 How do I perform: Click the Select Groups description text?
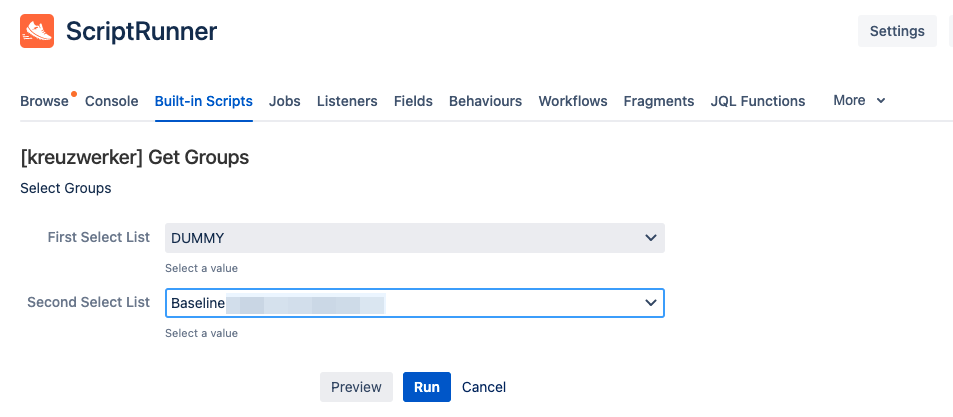pos(66,188)
